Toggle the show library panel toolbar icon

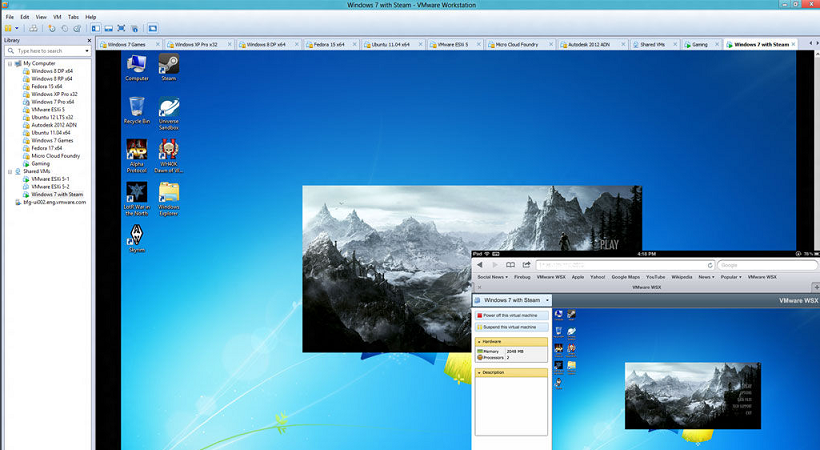point(96,28)
